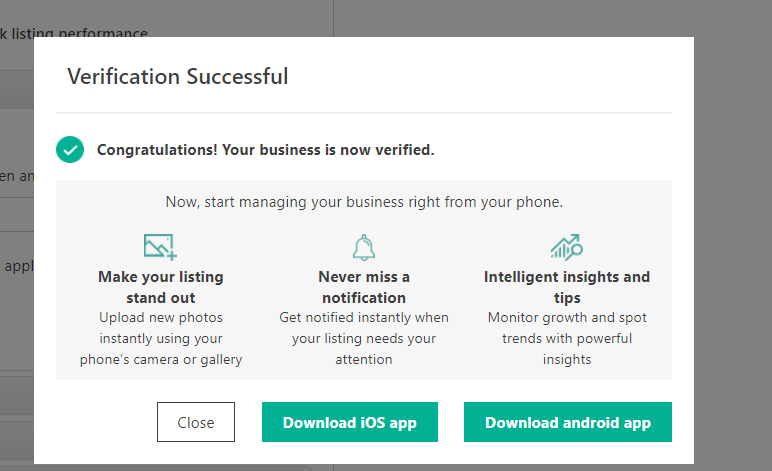The image size is (772, 471).
Task: Click the Never miss a notification heading
Action: click(364, 287)
